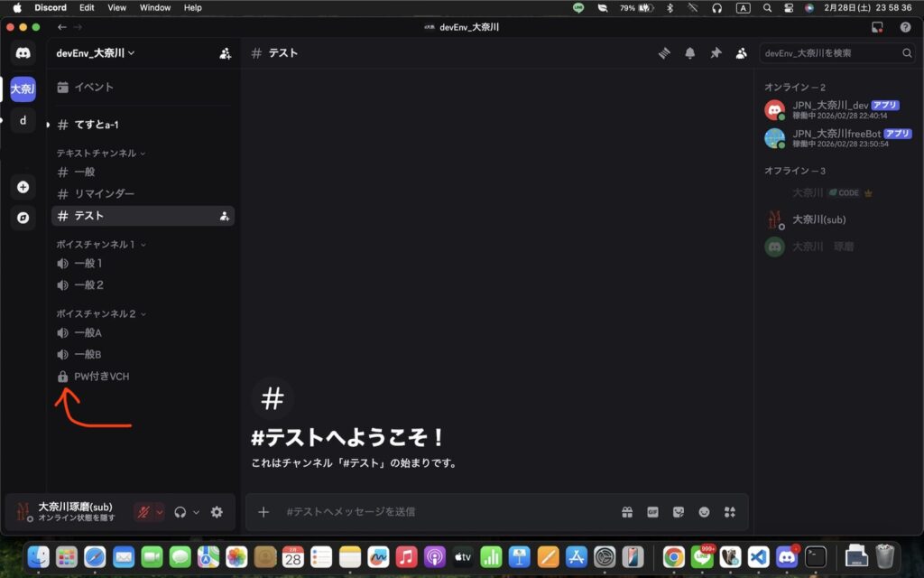Open the threads icon in channel header

click(664, 53)
